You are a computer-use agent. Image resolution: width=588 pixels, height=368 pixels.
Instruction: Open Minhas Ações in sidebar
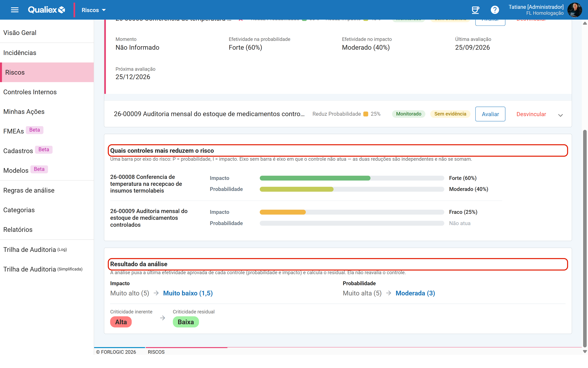coord(47,111)
